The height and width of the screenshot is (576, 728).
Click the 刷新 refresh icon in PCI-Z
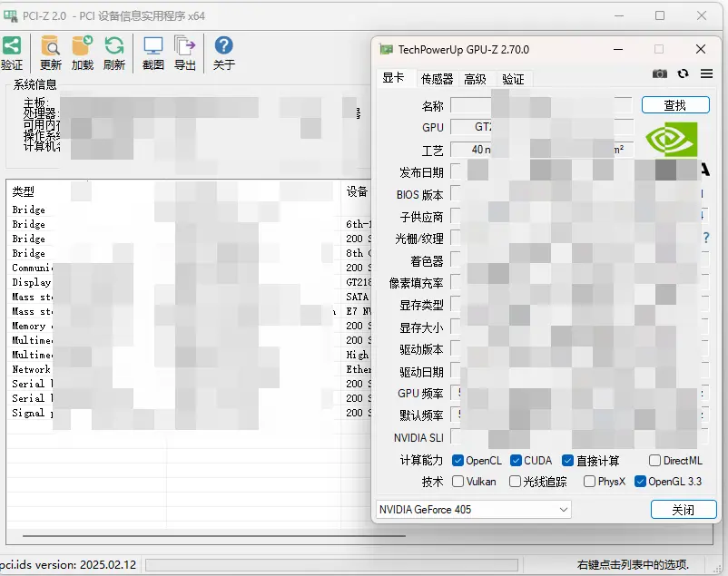(x=114, y=46)
